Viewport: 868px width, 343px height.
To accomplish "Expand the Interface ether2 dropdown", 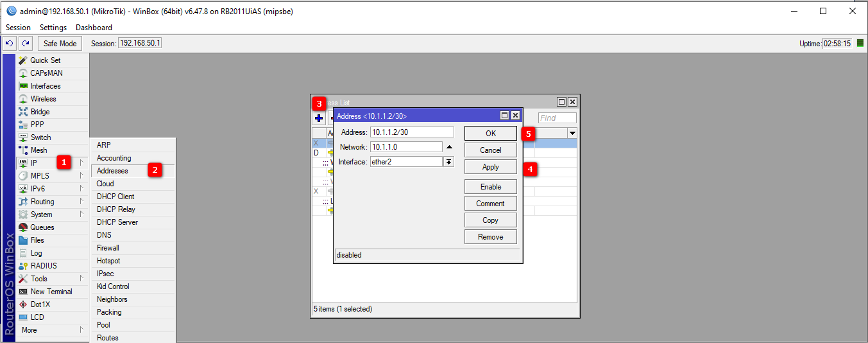I will (449, 162).
